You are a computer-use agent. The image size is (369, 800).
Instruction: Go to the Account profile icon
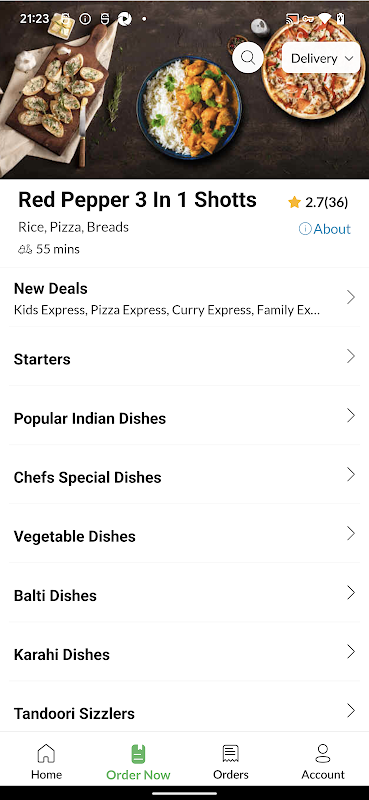pyautogui.click(x=323, y=753)
